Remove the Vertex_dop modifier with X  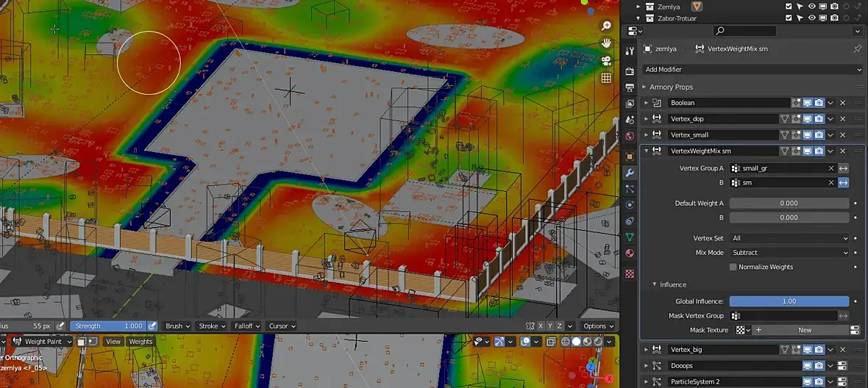coord(843,119)
